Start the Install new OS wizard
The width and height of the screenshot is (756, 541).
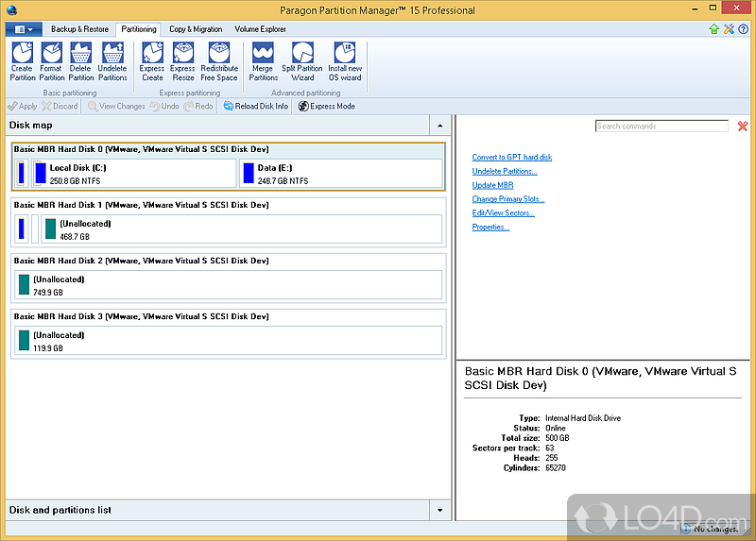345,61
